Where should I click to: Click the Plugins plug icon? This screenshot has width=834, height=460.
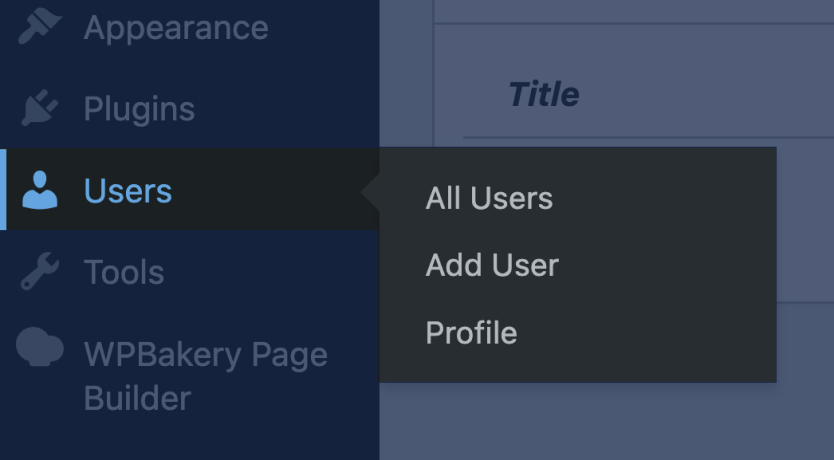(40, 108)
